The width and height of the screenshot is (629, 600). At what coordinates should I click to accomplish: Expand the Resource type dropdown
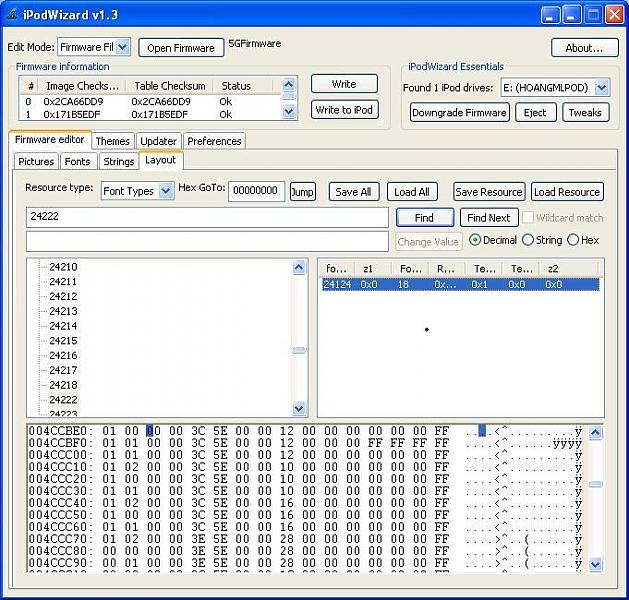tap(166, 191)
